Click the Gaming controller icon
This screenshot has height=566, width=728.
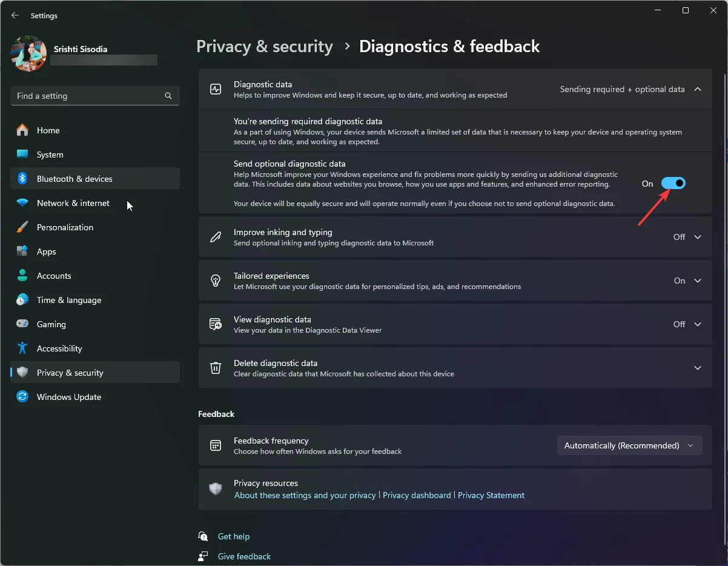click(x=22, y=324)
